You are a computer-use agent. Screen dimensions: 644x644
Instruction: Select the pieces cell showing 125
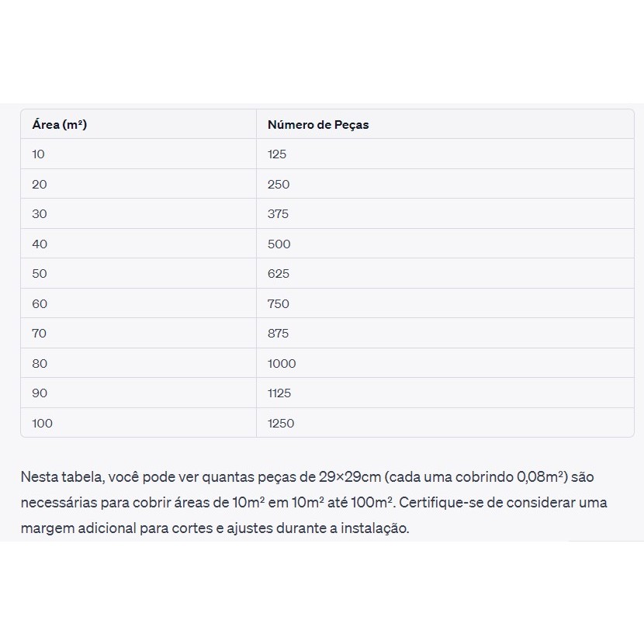(445, 154)
